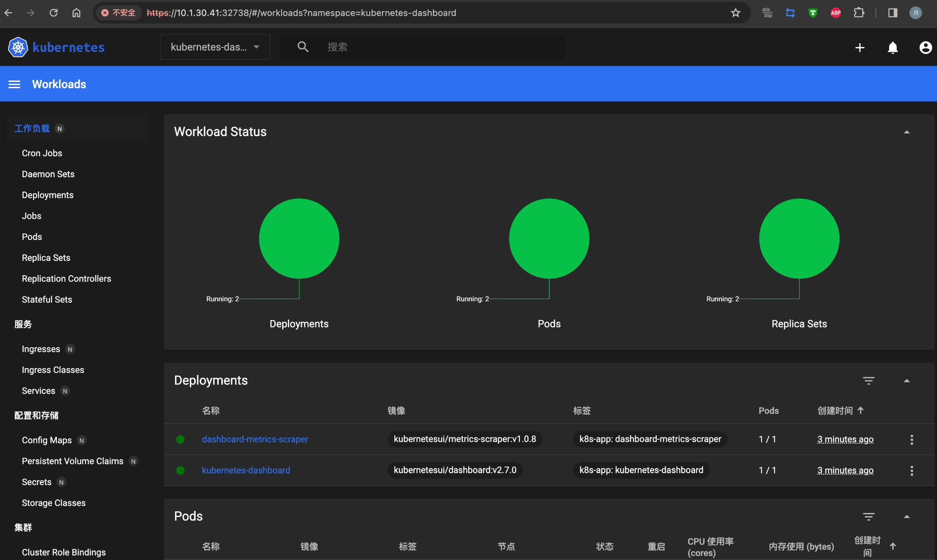Click kubernetesui/metrics-scraper:v1.0.8 image chip
Viewport: 937px width, 560px height.
click(465, 439)
